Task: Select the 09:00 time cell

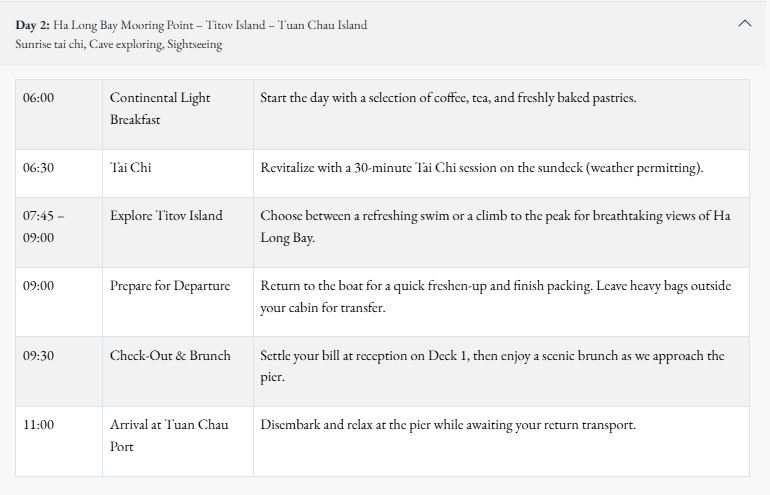Action: pyautogui.click(x=39, y=286)
